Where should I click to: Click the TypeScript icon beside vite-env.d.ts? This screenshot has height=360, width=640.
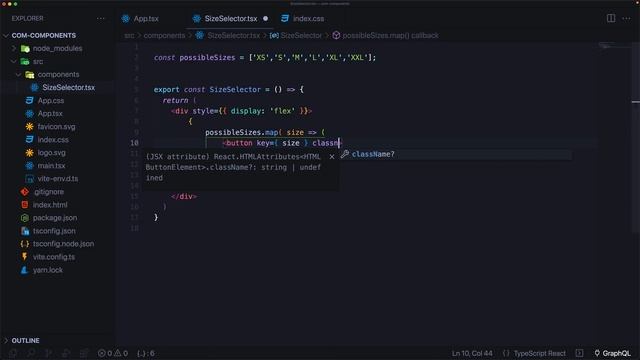point(29,179)
